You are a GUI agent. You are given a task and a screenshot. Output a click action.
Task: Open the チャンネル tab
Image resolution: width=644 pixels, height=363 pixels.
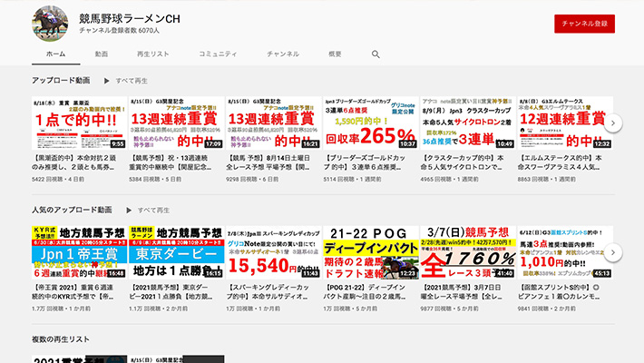pyautogui.click(x=283, y=54)
